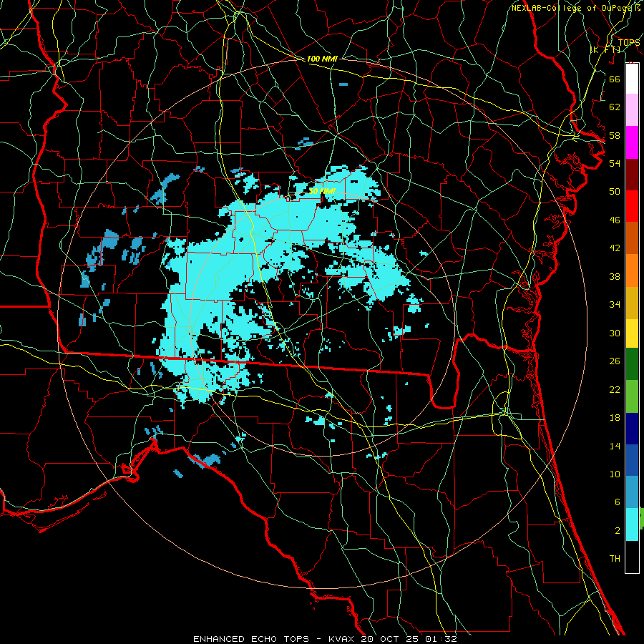This screenshot has width=644, height=644.
Task: Click the bright red 46-50 kft swatch
Action: [632, 207]
